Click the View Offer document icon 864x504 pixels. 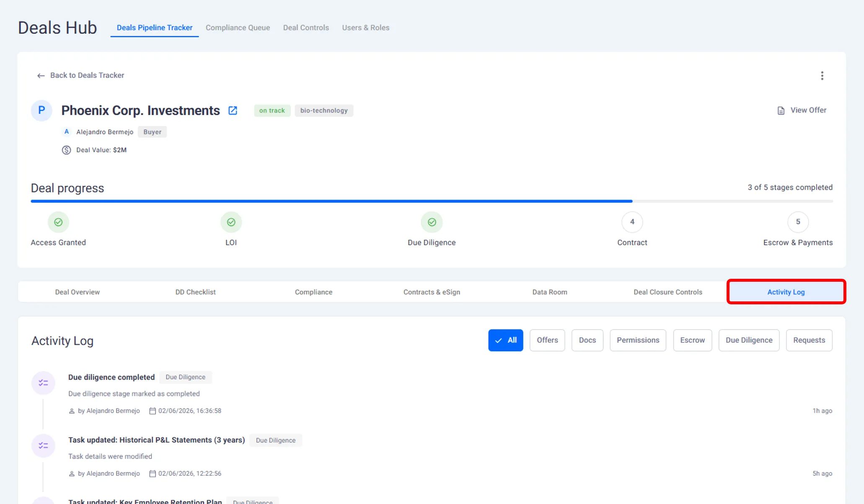tap(781, 111)
